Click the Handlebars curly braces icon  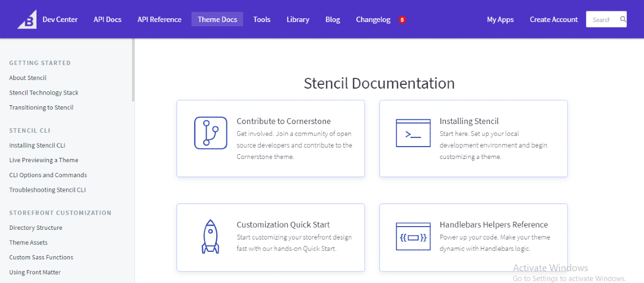(x=413, y=237)
